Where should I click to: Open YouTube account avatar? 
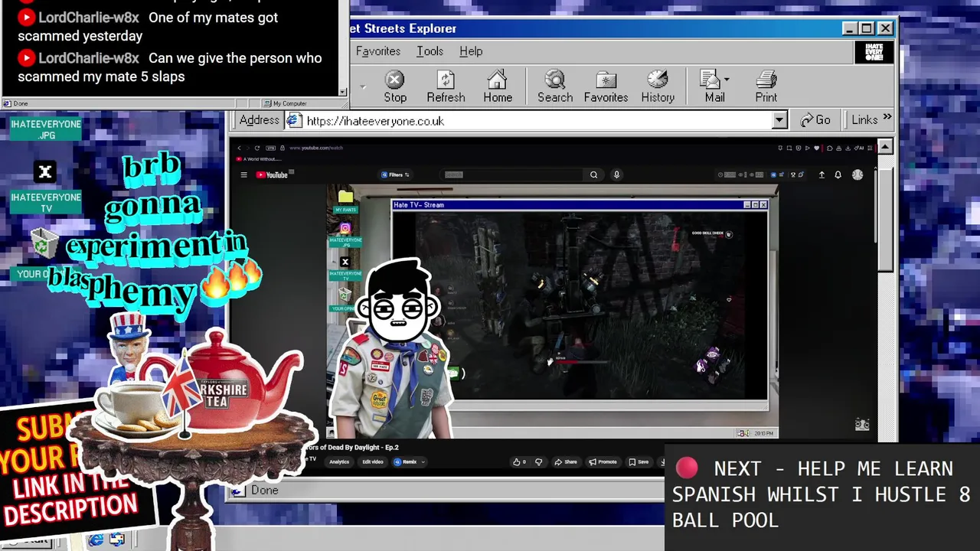[857, 174]
